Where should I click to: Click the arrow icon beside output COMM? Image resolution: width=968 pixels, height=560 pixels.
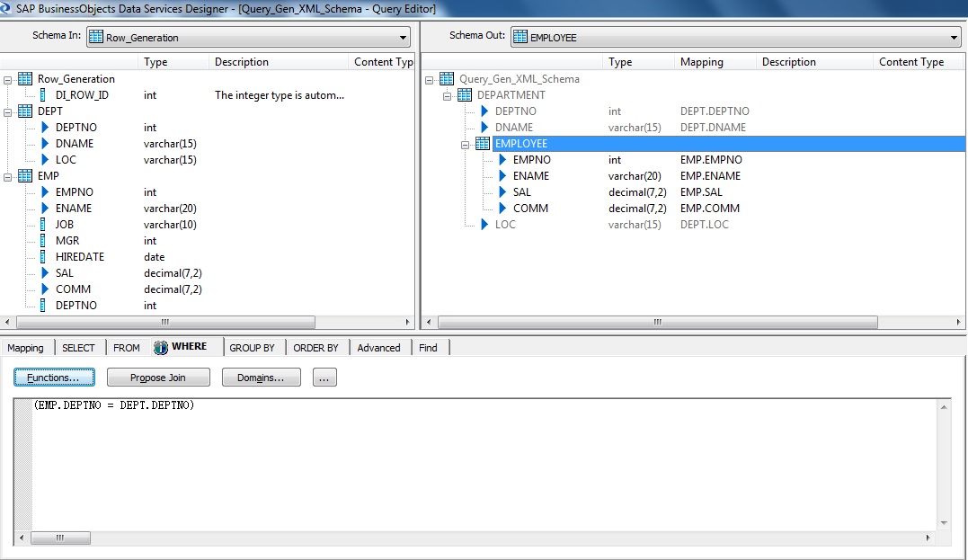pos(502,208)
